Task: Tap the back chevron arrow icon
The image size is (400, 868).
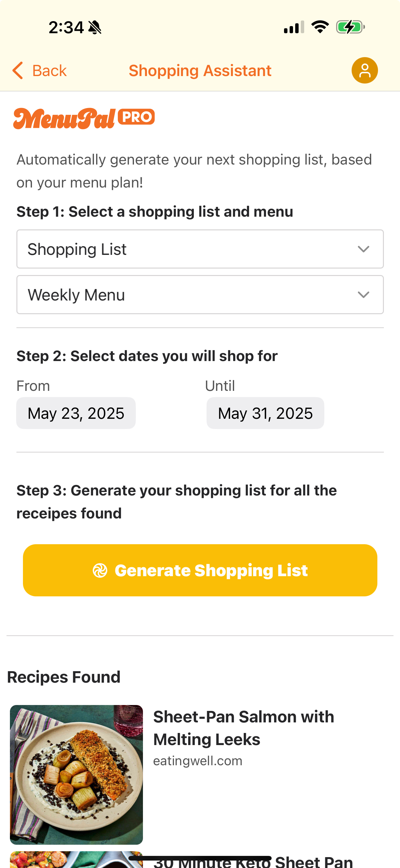Action: click(18, 70)
